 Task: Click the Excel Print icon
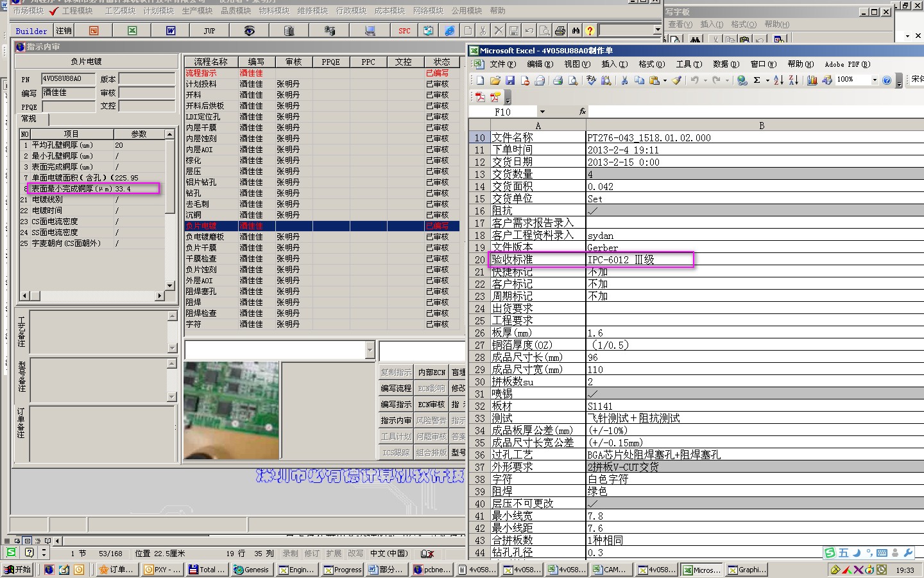(x=558, y=80)
